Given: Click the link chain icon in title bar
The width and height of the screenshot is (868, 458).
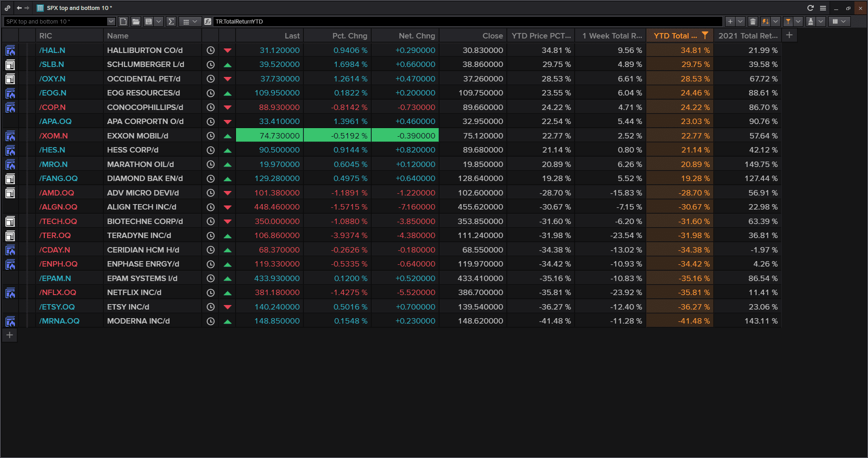Looking at the screenshot, I should pyautogui.click(x=8, y=8).
